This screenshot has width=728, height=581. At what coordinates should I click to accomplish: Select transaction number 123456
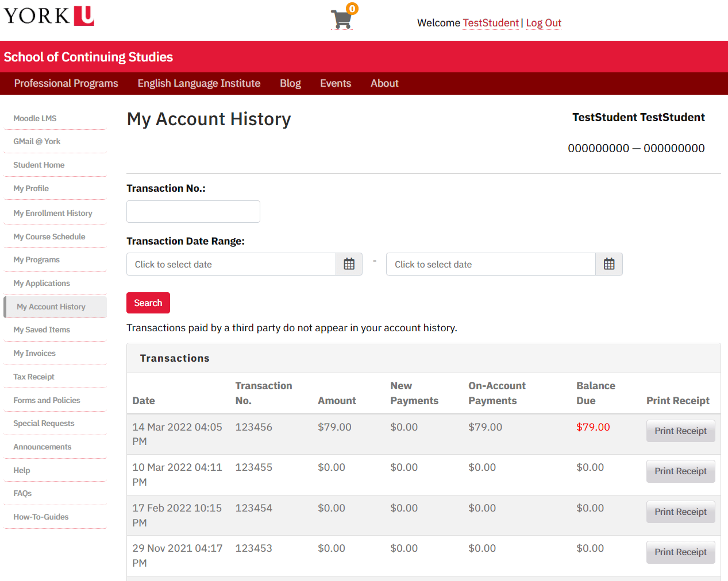click(x=253, y=427)
